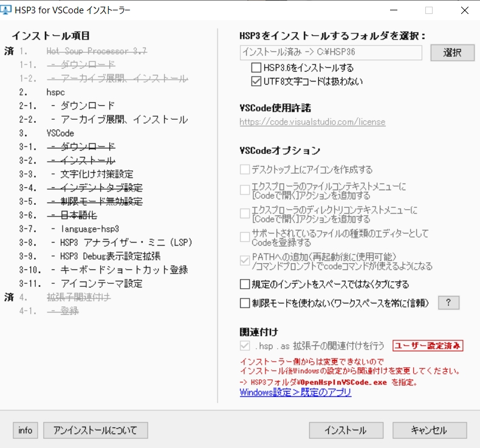Image resolution: width=480 pixels, height=448 pixels.
Task: Check デスクトップ上にアイコンを作成する option
Action: tap(245, 170)
